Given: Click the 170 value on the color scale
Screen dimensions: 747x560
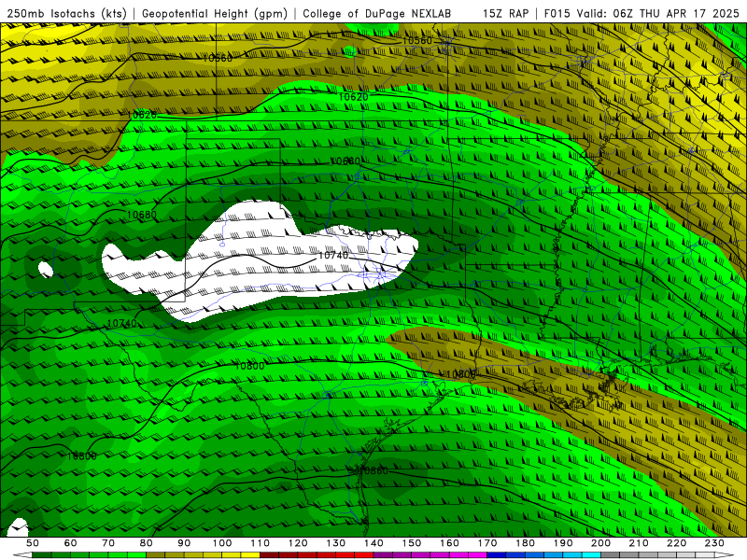Looking at the screenshot, I should [487, 543].
